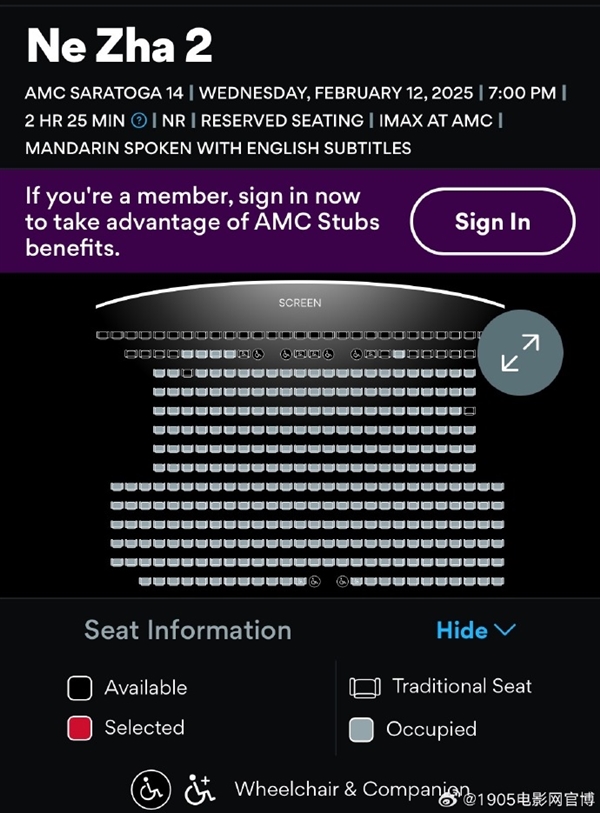Click the Traditional Seat legend icon
Viewport: 600px width, 813px height.
pyautogui.click(x=365, y=687)
